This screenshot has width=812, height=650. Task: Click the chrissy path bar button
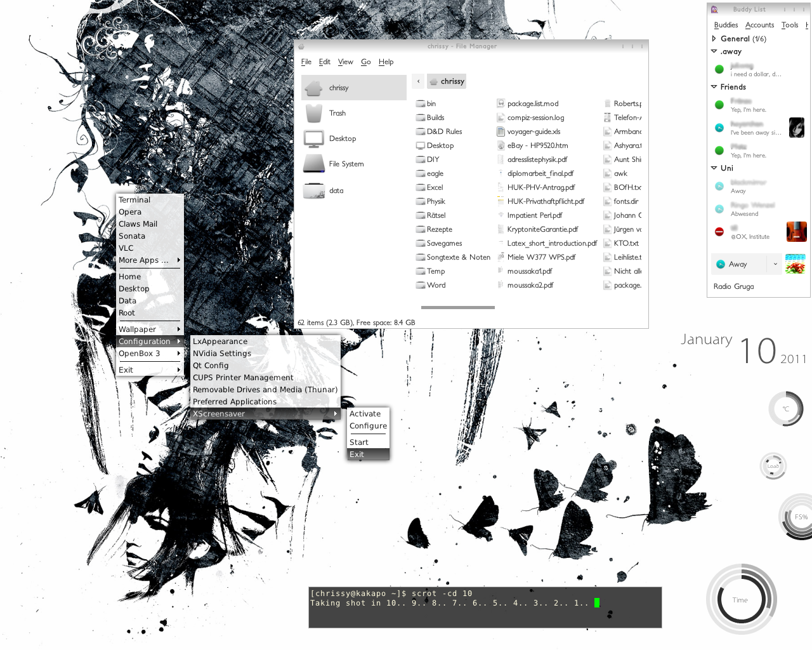pos(447,81)
